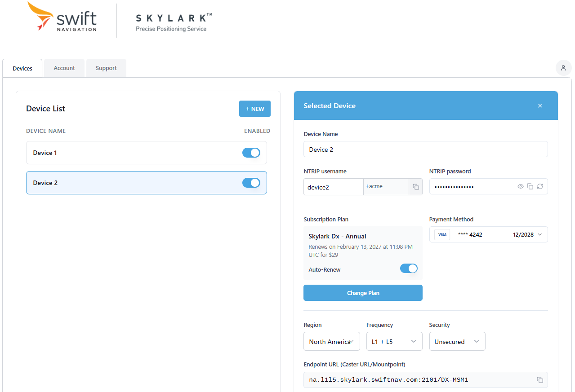Open the Security dropdown

coord(457,341)
